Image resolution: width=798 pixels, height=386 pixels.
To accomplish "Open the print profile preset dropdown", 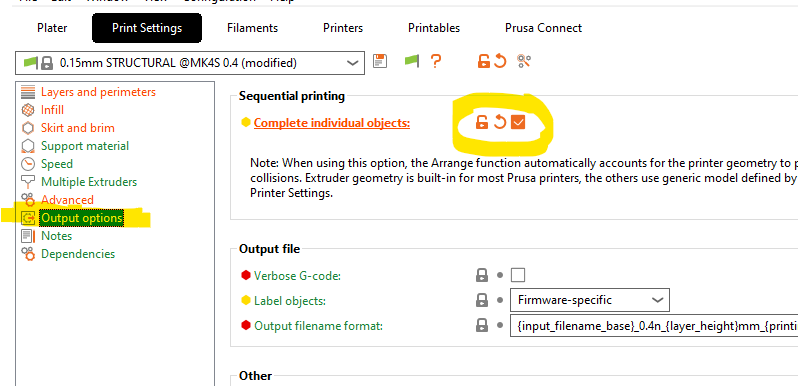I will (x=190, y=63).
